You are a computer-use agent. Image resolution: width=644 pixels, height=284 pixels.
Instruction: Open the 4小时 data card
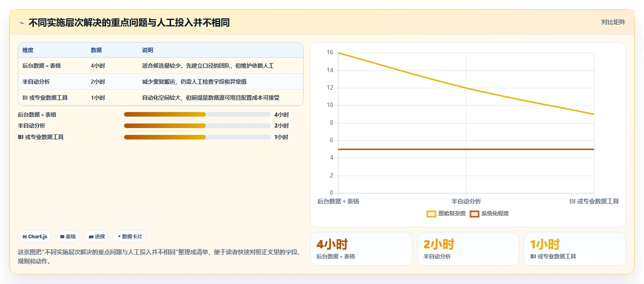pos(361,249)
